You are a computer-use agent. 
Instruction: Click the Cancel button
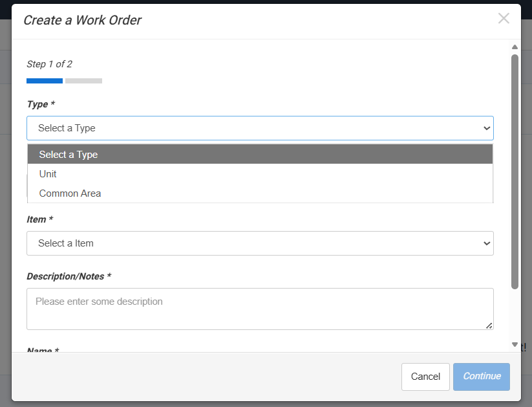point(425,377)
